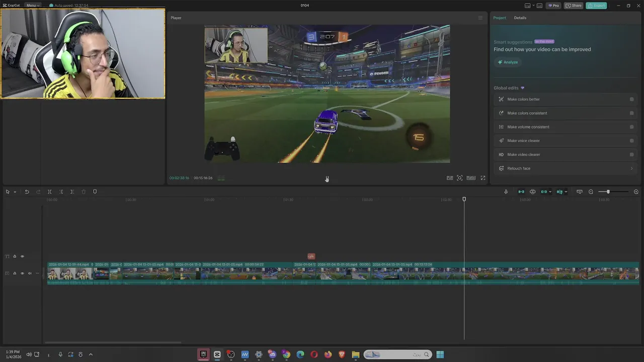This screenshot has width=644, height=362.
Task: Open the CapCut Menu dropdown
Action: click(33, 6)
